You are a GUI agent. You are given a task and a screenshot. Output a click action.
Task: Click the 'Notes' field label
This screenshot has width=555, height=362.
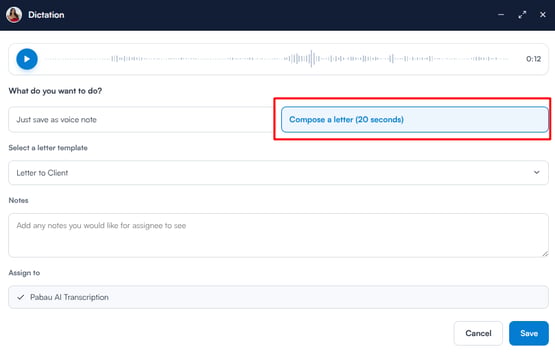[x=18, y=200]
